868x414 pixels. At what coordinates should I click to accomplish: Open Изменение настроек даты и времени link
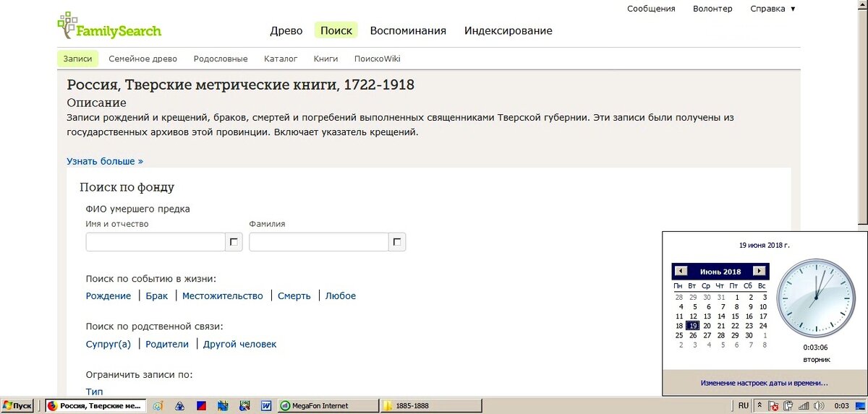765,383
